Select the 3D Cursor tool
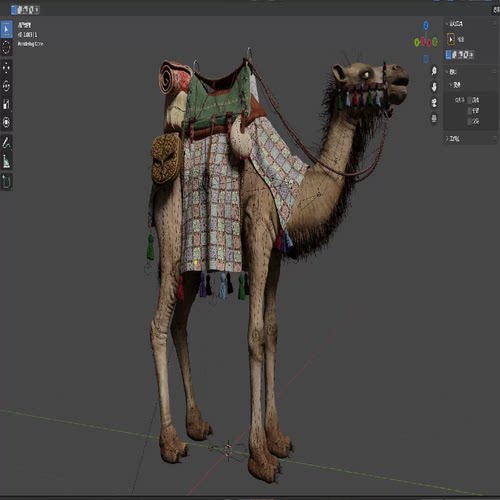 pyautogui.click(x=6, y=47)
